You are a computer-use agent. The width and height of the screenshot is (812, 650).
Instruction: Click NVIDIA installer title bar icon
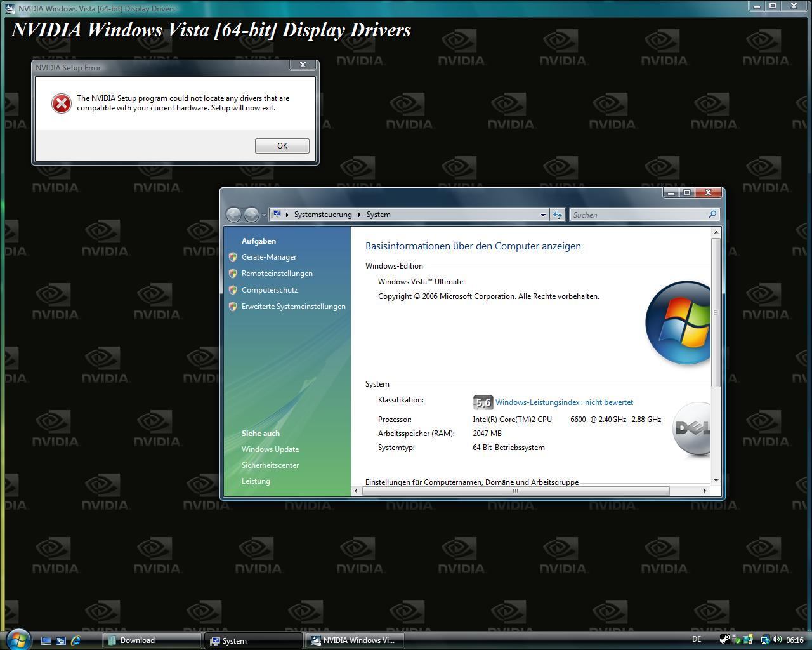point(10,8)
